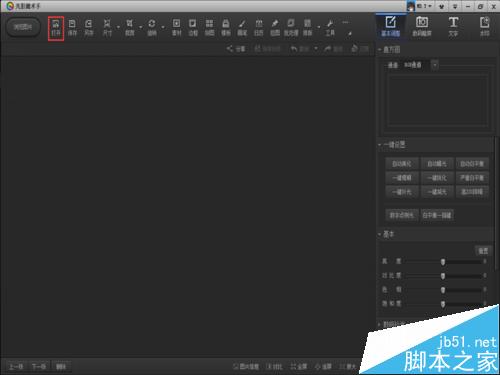Click the 浏览图片 browse pictures button
Image resolution: width=500 pixels, height=375 pixels.
click(23, 27)
